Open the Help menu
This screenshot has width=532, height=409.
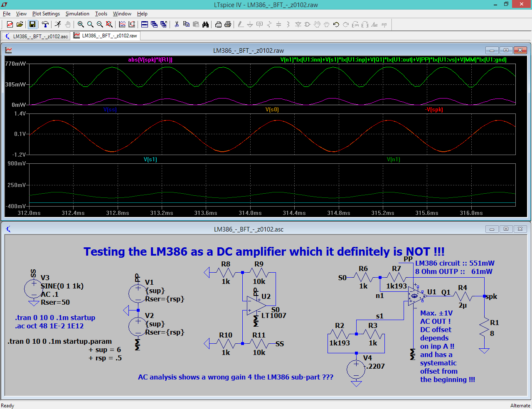[142, 14]
